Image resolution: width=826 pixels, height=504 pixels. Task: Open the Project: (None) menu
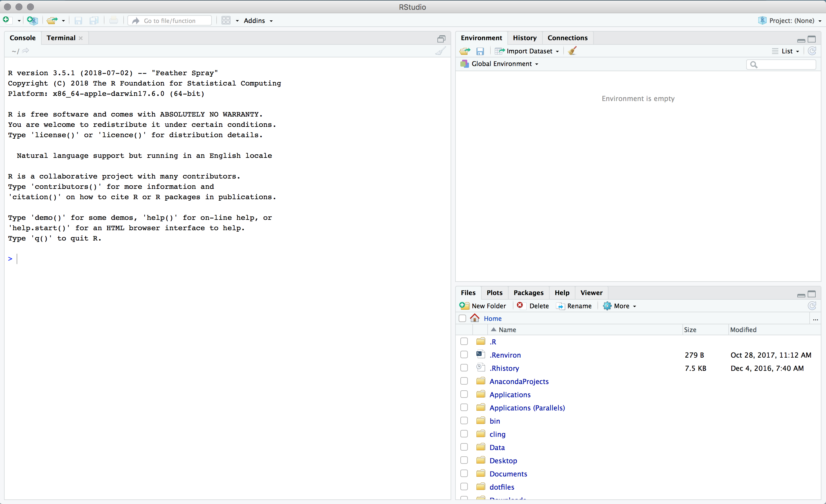[x=789, y=21]
